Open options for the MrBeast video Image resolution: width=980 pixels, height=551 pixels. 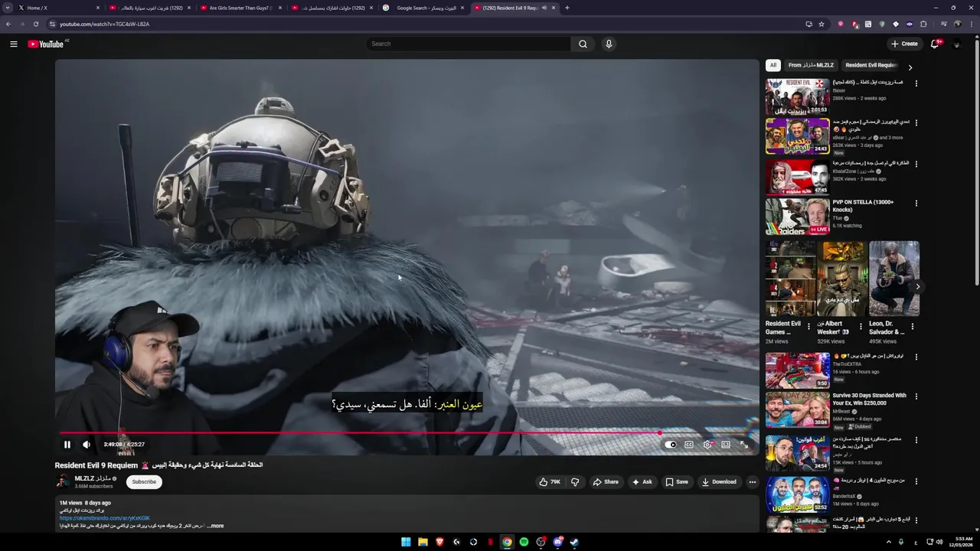point(916,396)
